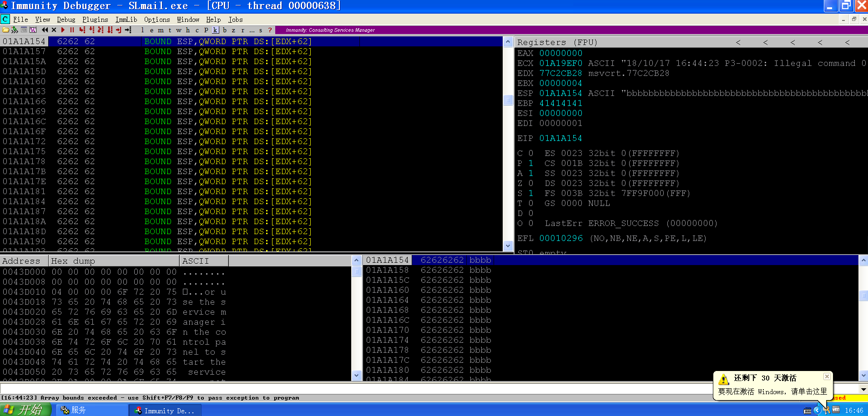868x416 pixels.
Task: Open the ImmLib menu
Action: 126,20
